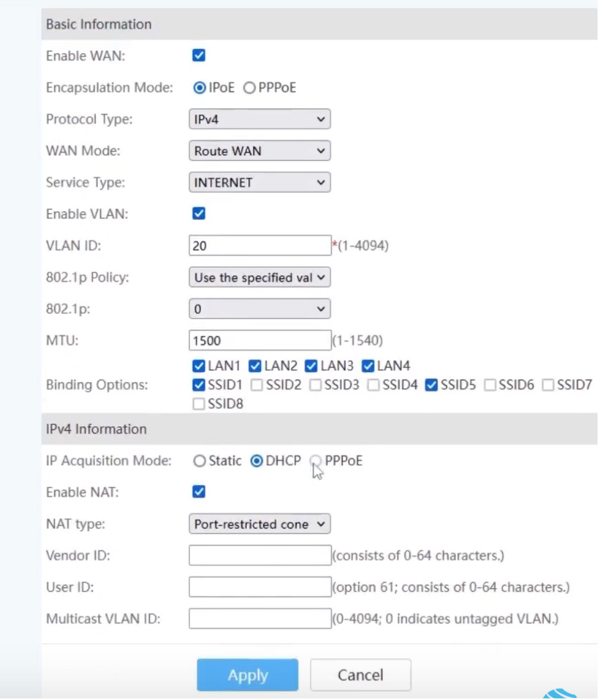This screenshot has height=700, width=599.
Task: Toggle the Enable NAT checkbox
Action: coord(199,491)
